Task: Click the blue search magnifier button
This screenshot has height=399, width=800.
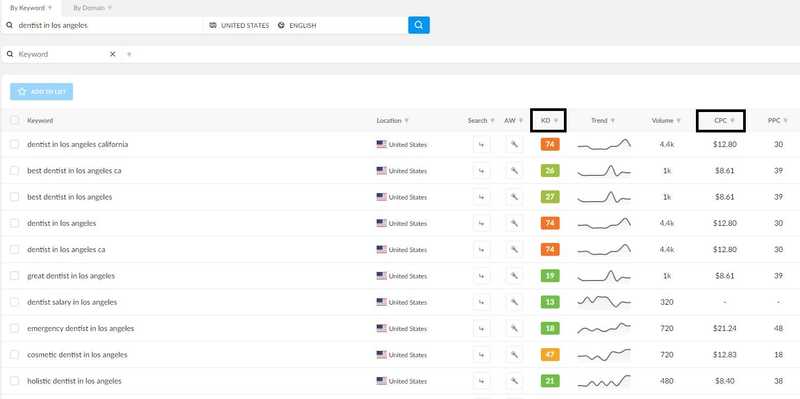Action: (x=418, y=25)
